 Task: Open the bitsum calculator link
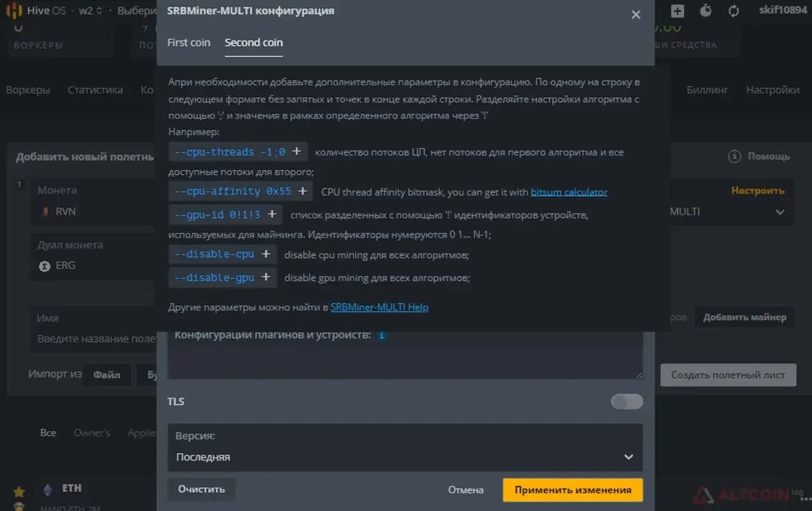tap(570, 192)
